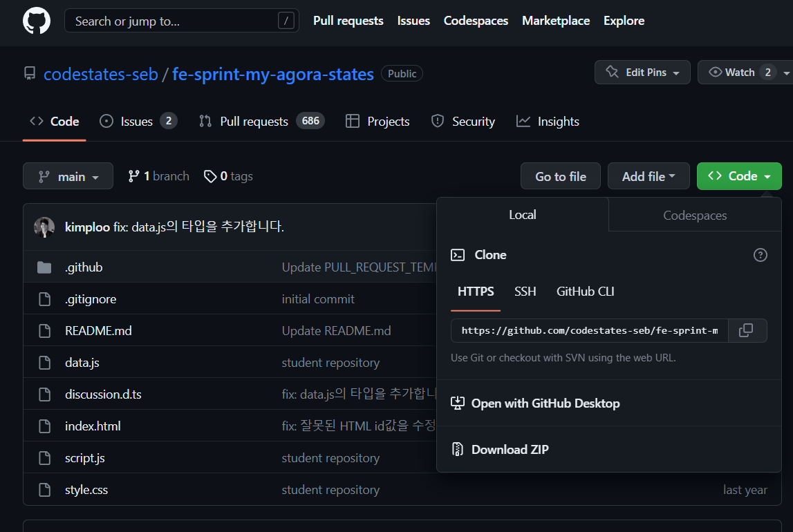793x532 pixels.
Task: Click the file icon for .gitignore
Action: 44,299
